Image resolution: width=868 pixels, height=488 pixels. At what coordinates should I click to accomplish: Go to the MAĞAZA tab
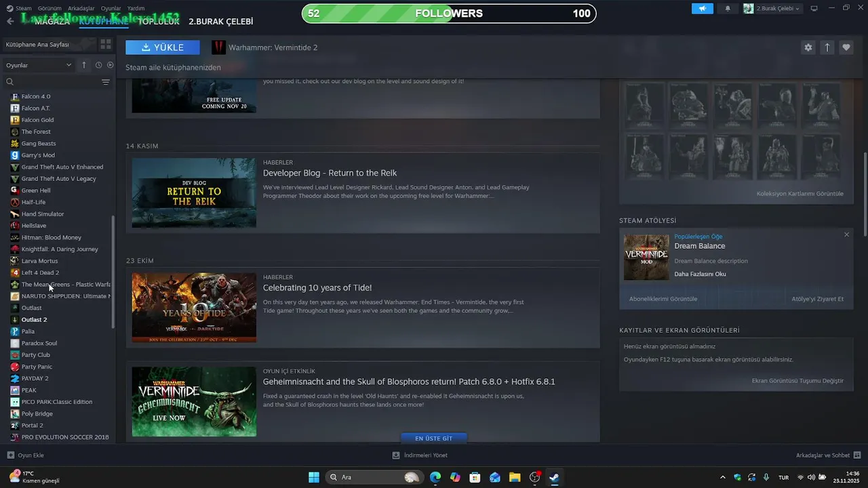[x=52, y=22]
